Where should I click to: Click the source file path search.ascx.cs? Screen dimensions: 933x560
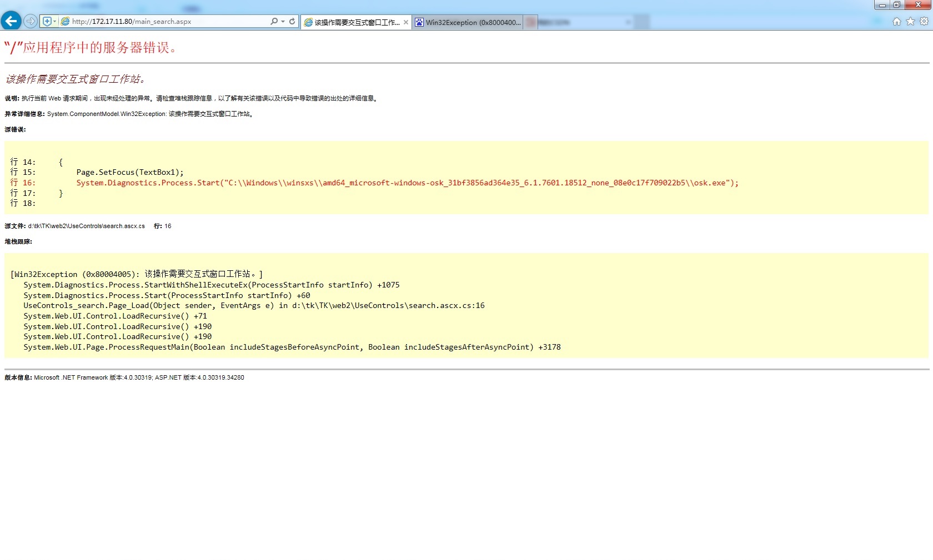point(86,226)
